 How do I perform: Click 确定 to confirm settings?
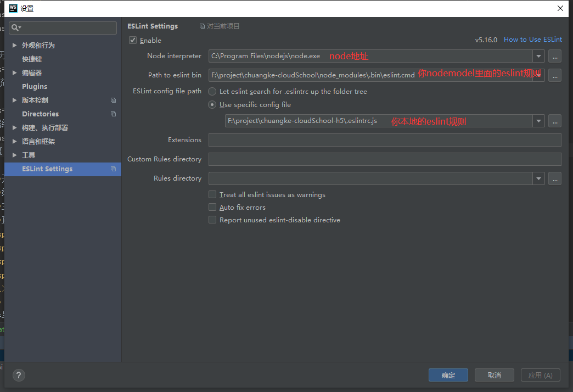point(448,375)
